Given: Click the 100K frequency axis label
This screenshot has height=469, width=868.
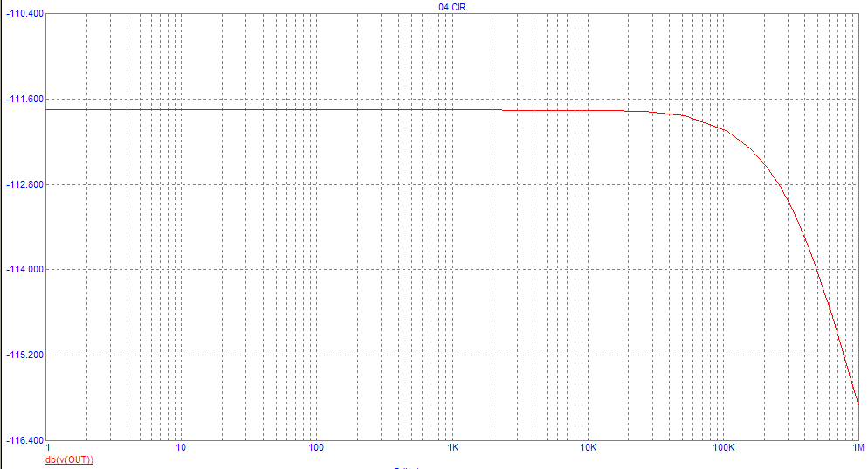Looking at the screenshot, I should click(724, 447).
